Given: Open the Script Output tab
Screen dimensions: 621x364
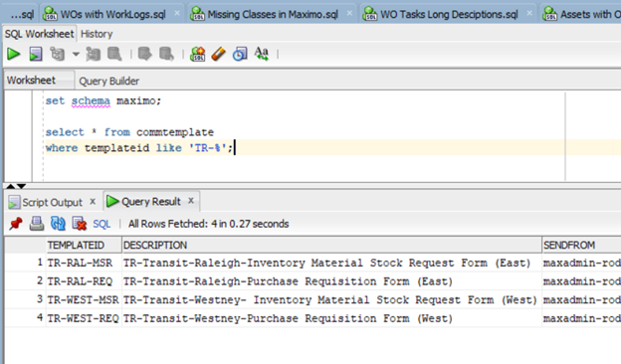Looking at the screenshot, I should pyautogui.click(x=52, y=202).
